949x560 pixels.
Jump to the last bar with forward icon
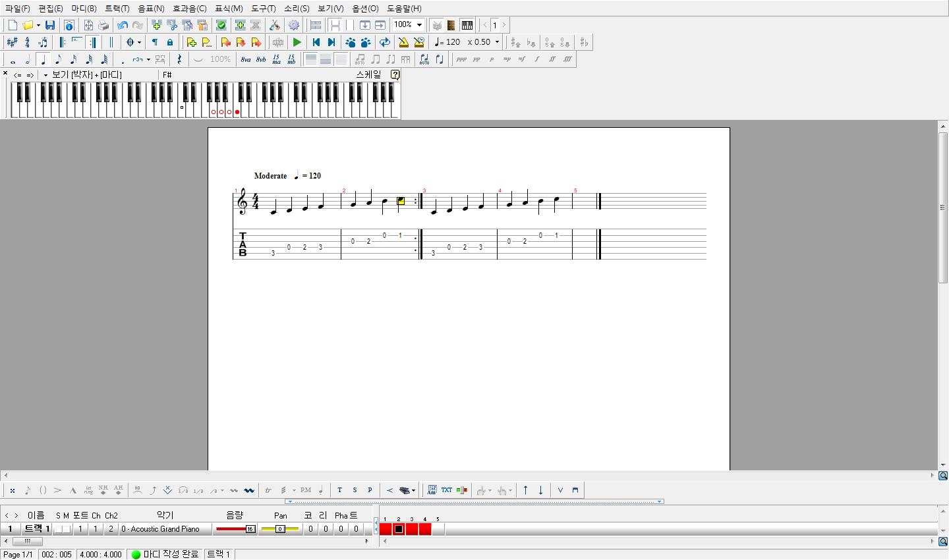point(331,42)
